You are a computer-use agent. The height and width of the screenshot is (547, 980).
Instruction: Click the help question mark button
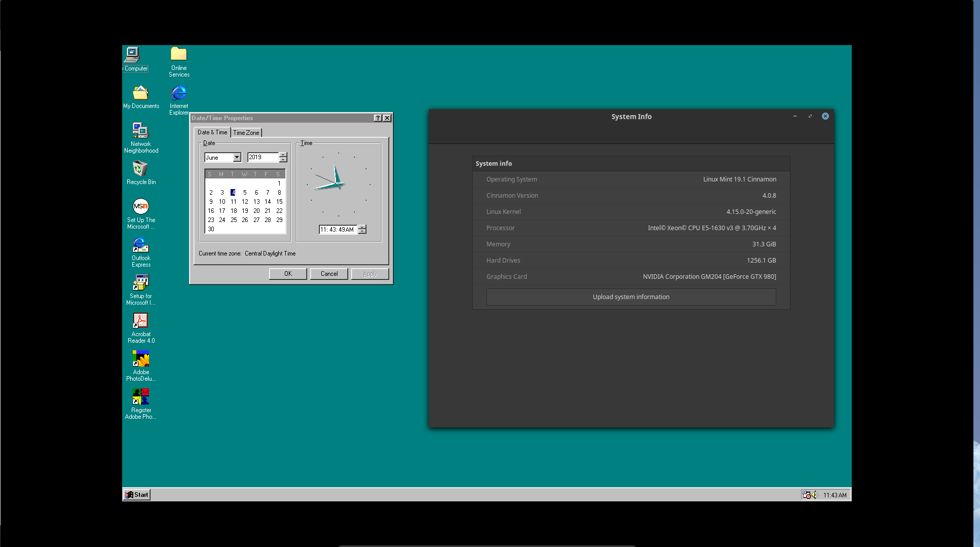[x=378, y=118]
